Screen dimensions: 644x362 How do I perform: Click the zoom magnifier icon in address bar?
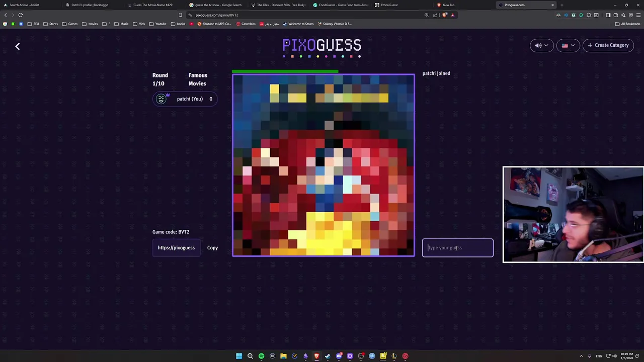coord(427,15)
